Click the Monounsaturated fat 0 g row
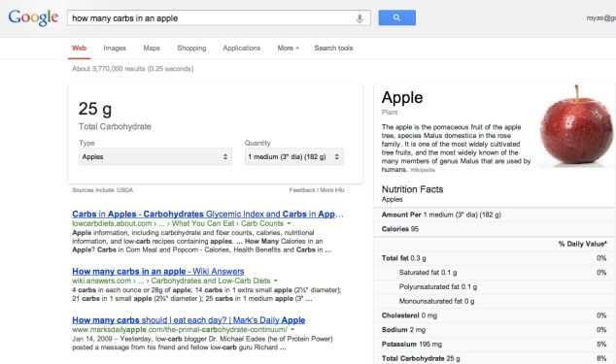616x364 pixels. point(495,301)
